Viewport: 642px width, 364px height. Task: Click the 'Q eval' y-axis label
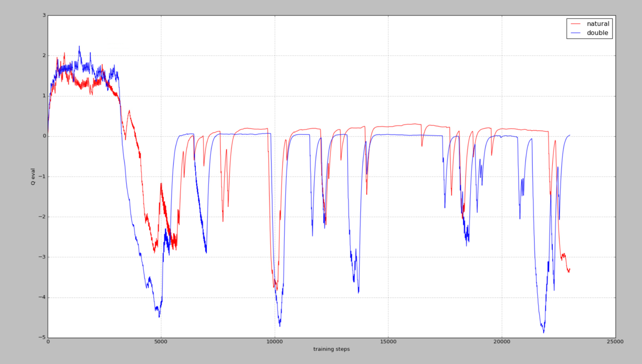point(33,177)
